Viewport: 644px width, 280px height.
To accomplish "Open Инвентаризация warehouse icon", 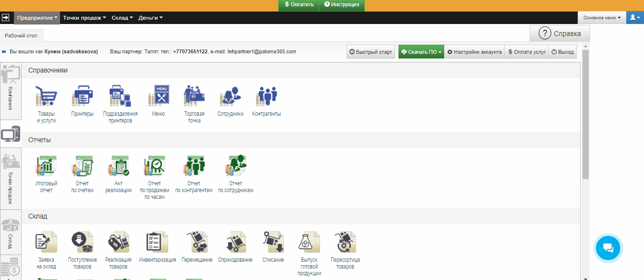I will [x=157, y=243].
